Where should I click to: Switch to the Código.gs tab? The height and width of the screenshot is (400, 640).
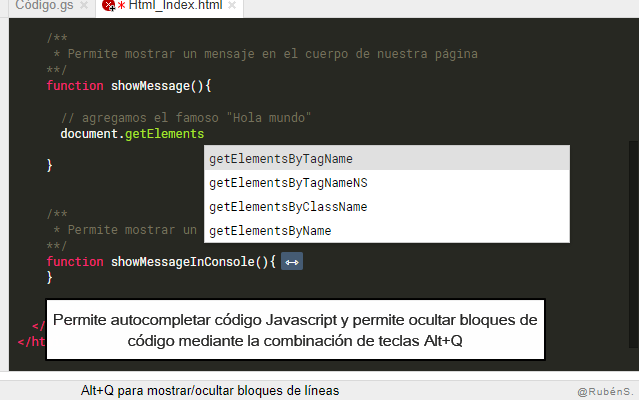44,5
